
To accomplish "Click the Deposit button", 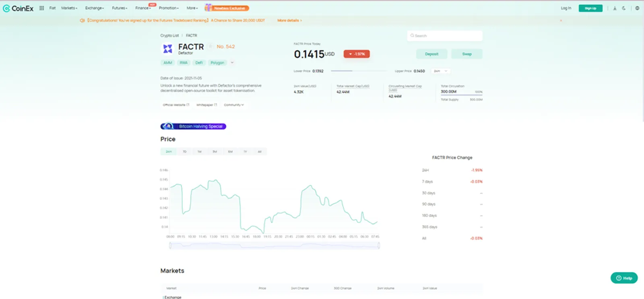I will point(431,54).
